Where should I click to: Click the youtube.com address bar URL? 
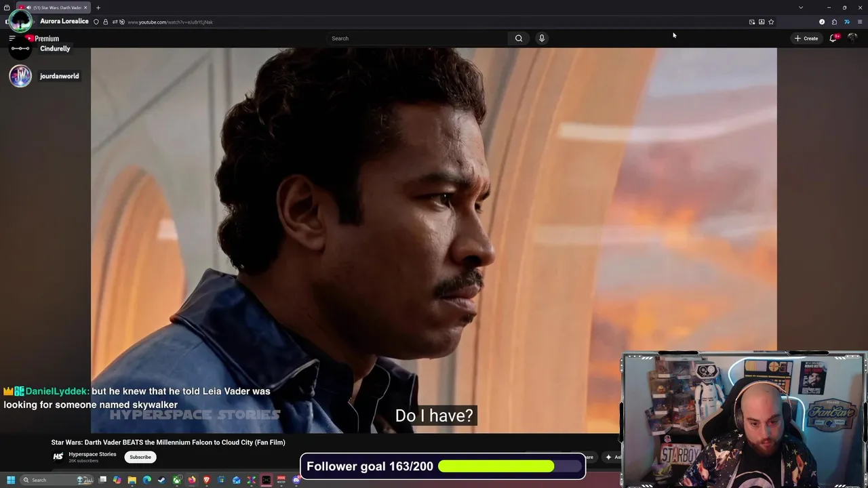(x=170, y=22)
